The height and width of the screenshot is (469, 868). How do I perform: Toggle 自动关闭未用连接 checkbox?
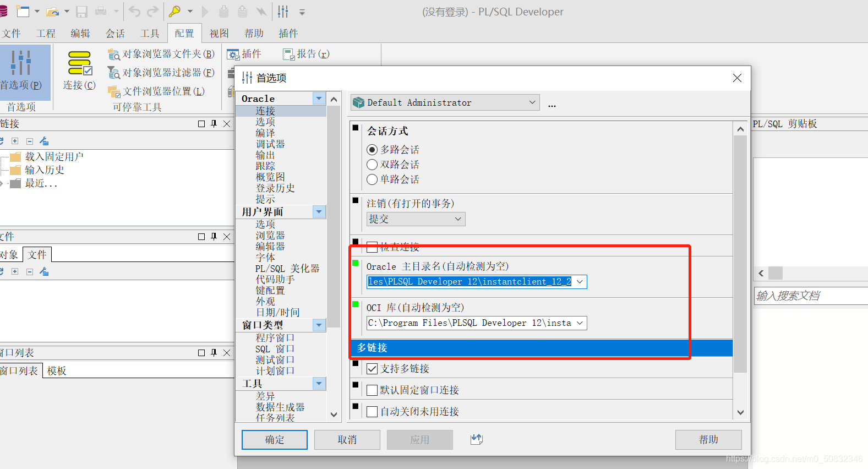[x=372, y=412]
